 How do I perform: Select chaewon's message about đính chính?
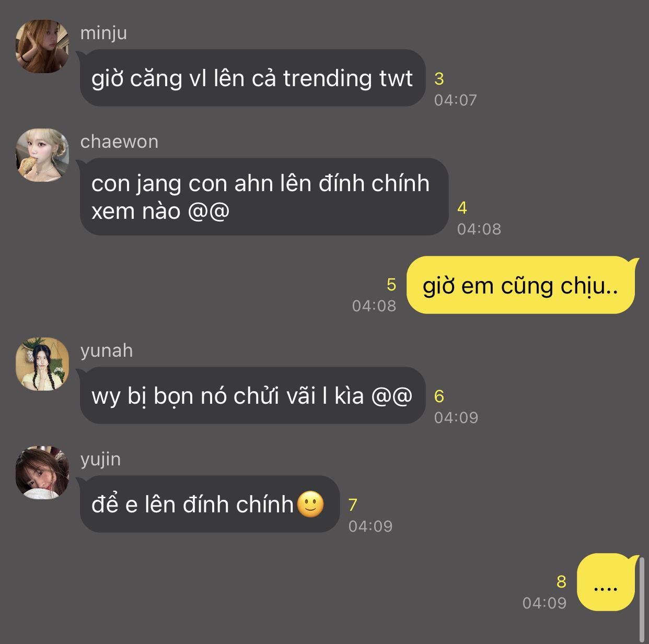point(264,197)
